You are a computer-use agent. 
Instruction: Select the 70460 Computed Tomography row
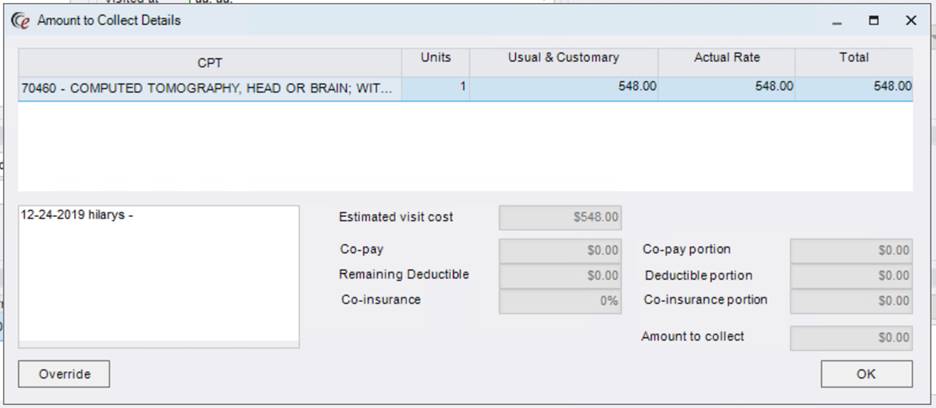pos(210,88)
